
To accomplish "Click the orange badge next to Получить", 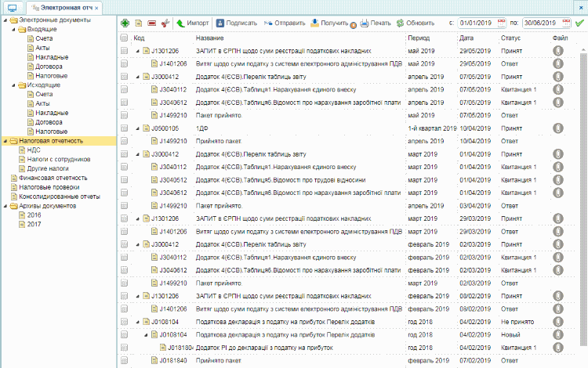I will (353, 26).
